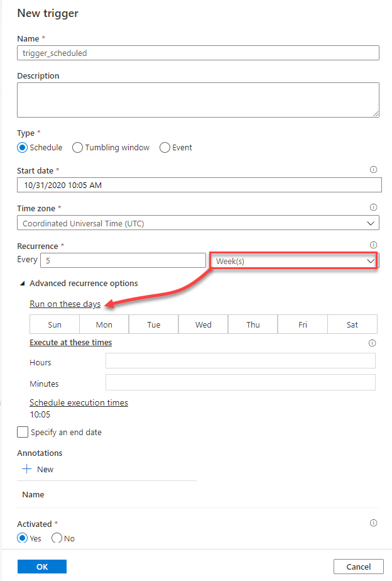Collapse Advanced recurrence options
This screenshot has width=392, height=581.
click(23, 284)
